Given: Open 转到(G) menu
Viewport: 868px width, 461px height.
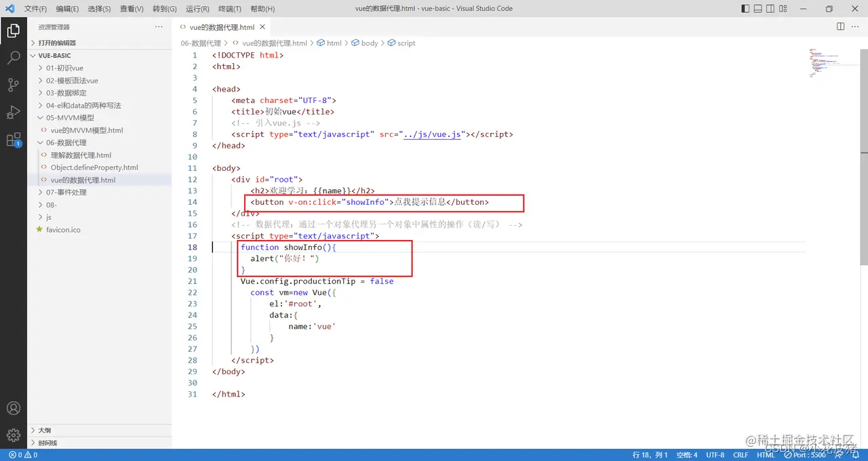Looking at the screenshot, I should [165, 9].
